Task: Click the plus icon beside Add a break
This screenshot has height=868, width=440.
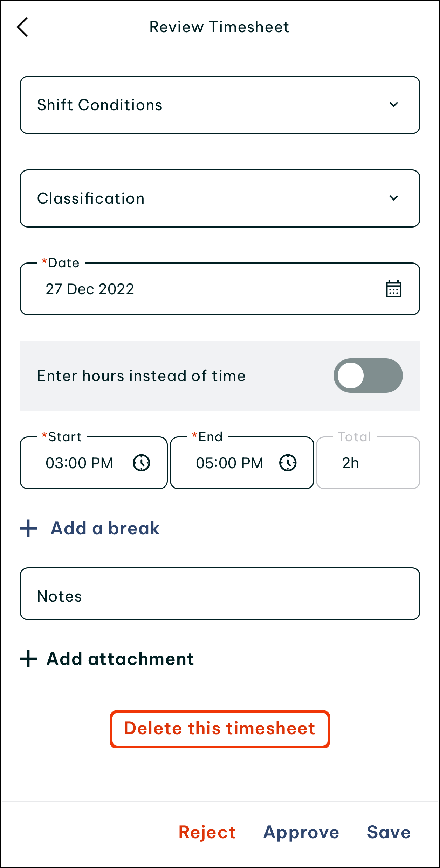Action: click(28, 528)
